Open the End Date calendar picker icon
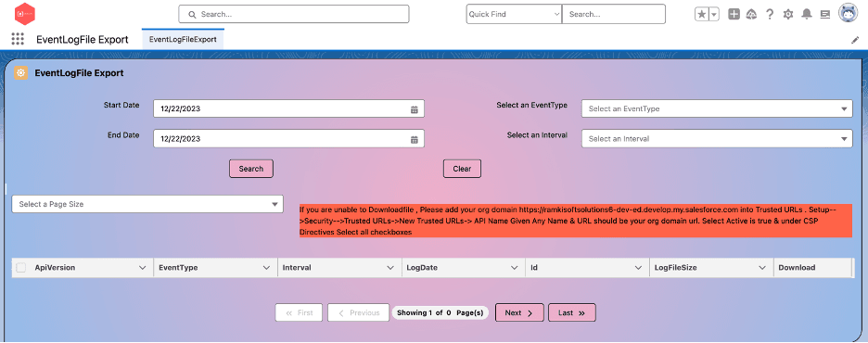 coord(415,139)
